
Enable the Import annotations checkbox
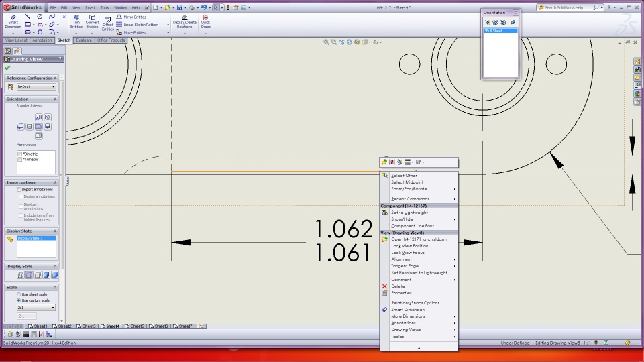tap(19, 190)
